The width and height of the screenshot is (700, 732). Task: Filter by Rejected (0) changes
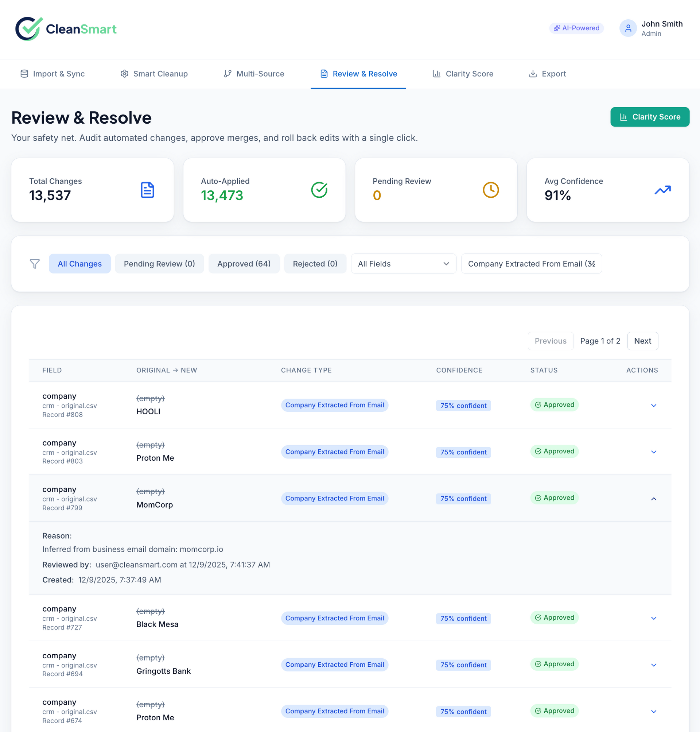pos(315,264)
